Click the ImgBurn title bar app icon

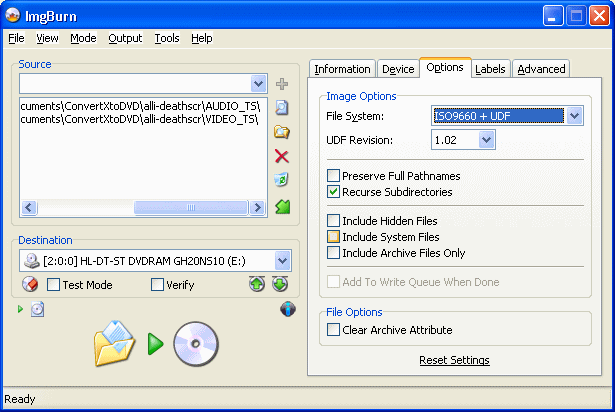[13, 16]
